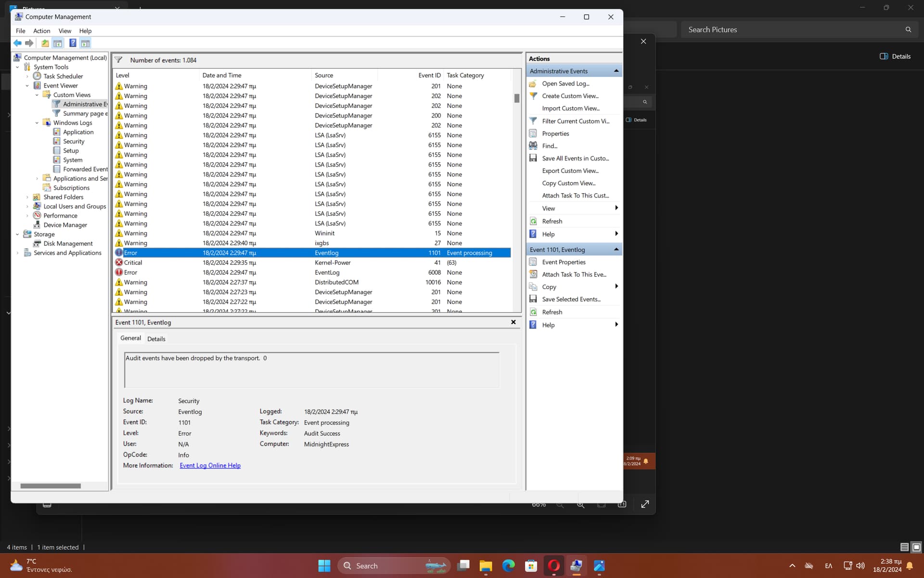Click the Back arrow toolbar icon
924x578 pixels.
click(x=17, y=43)
